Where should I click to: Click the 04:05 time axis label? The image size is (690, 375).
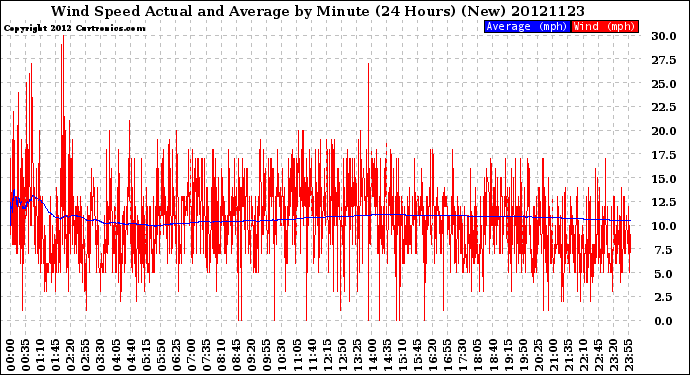(x=116, y=355)
